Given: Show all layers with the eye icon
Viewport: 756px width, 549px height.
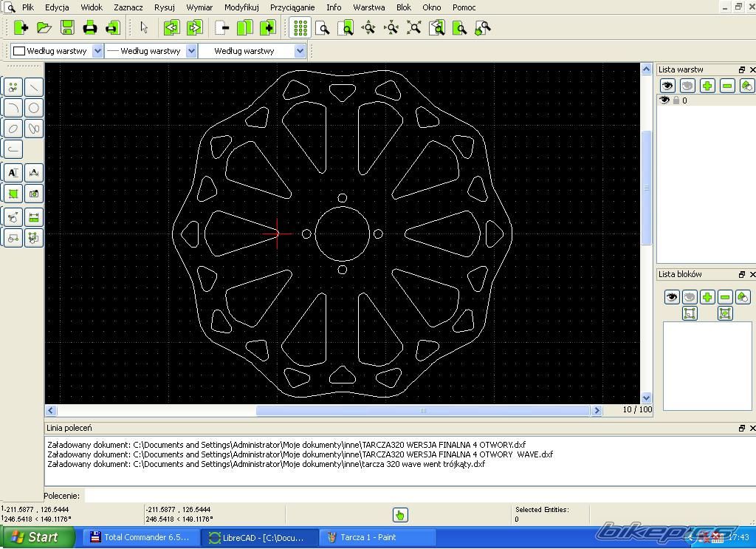Looking at the screenshot, I should (x=667, y=86).
